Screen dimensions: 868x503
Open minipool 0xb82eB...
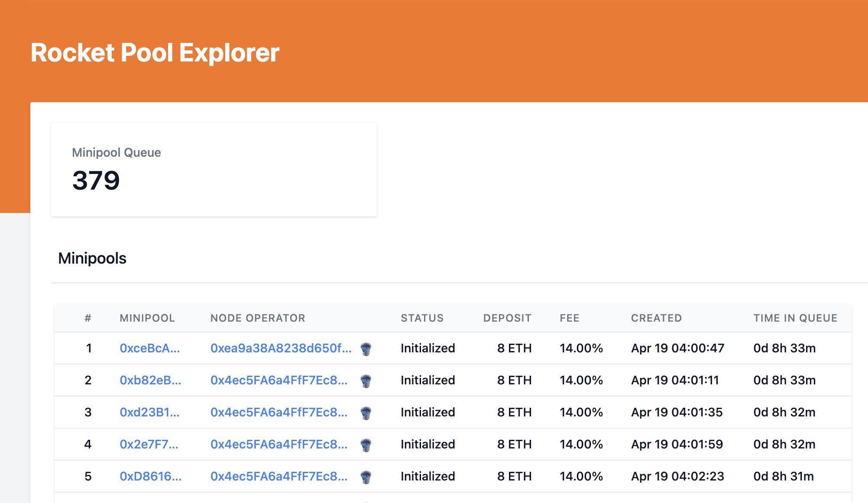[x=150, y=380]
